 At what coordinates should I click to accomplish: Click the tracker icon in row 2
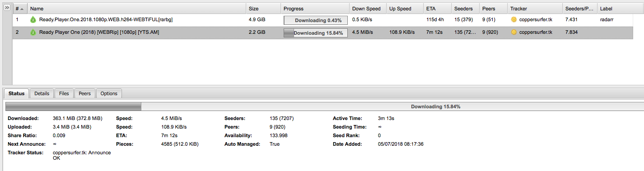pos(513,32)
